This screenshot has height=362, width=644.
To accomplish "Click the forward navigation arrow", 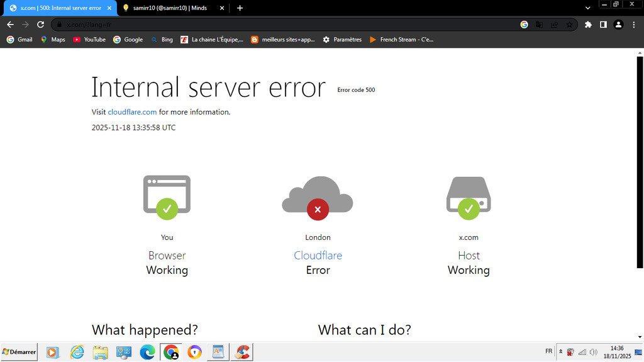I will tap(25, 25).
